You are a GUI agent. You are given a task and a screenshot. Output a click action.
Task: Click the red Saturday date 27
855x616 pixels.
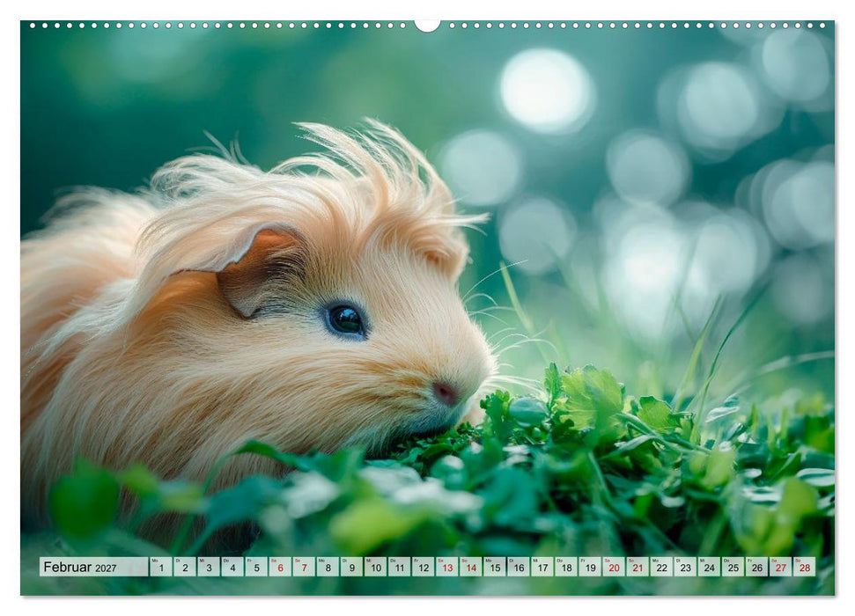point(781,567)
